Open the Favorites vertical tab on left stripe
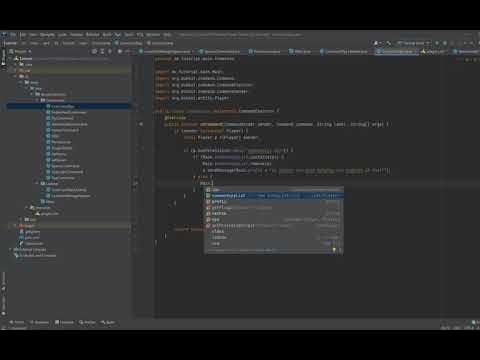Viewport: 480px width, 360px height. pyautogui.click(x=4, y=305)
